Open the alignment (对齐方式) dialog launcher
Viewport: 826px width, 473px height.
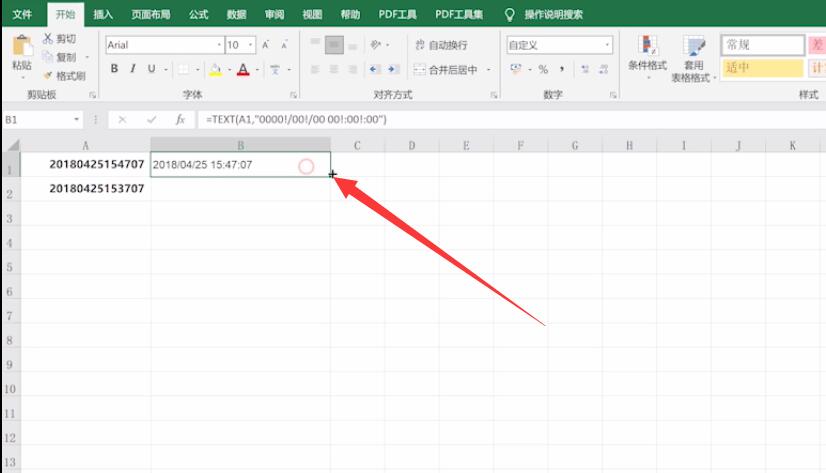[x=494, y=95]
